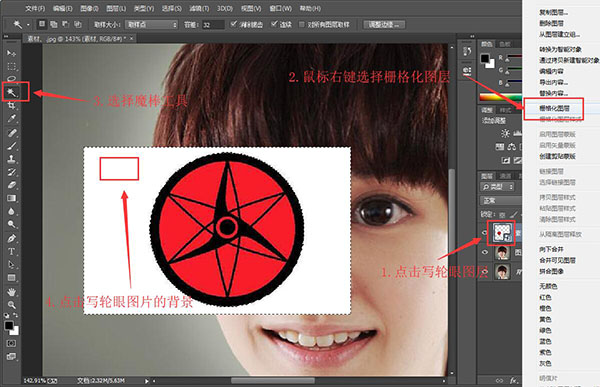The width and height of the screenshot is (600, 387).
Task: Open the layer filter type (类型) dropdown
Action: [x=497, y=187]
